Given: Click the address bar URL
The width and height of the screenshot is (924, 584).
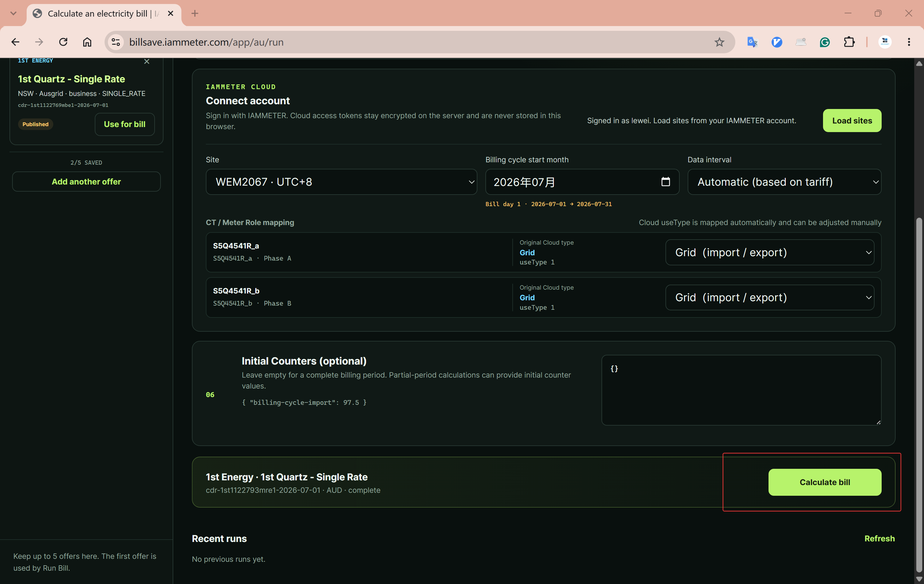Looking at the screenshot, I should click(206, 42).
